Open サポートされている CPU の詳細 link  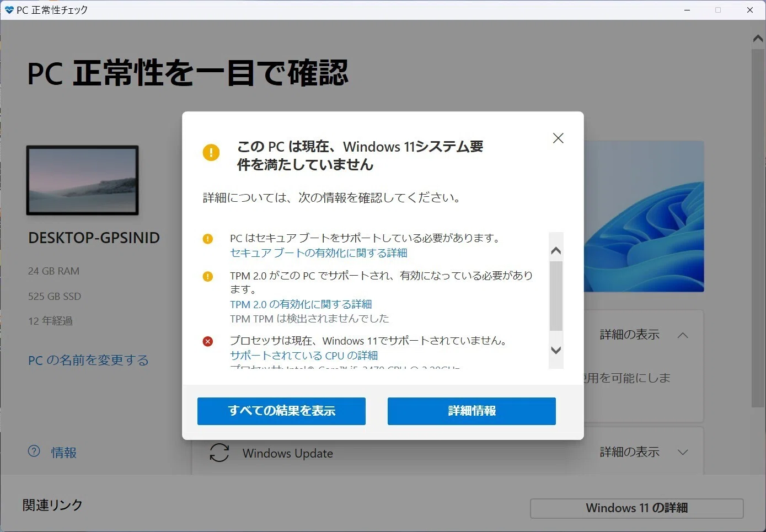pos(304,356)
